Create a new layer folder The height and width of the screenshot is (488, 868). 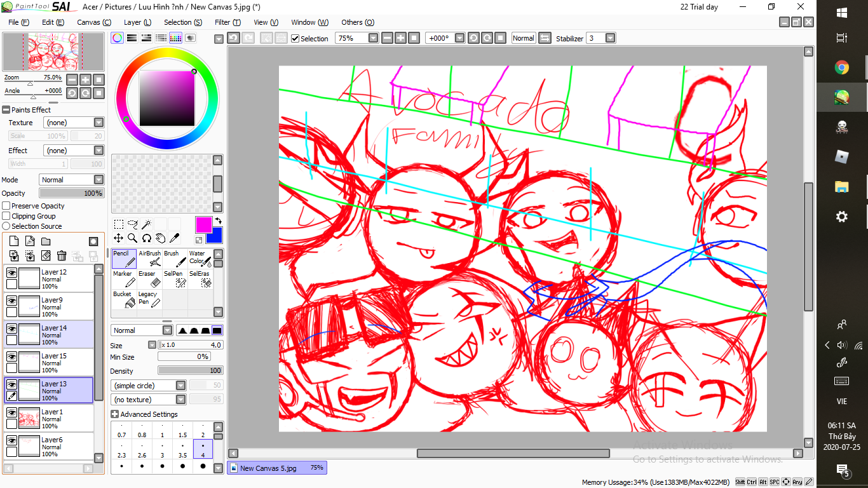click(46, 241)
